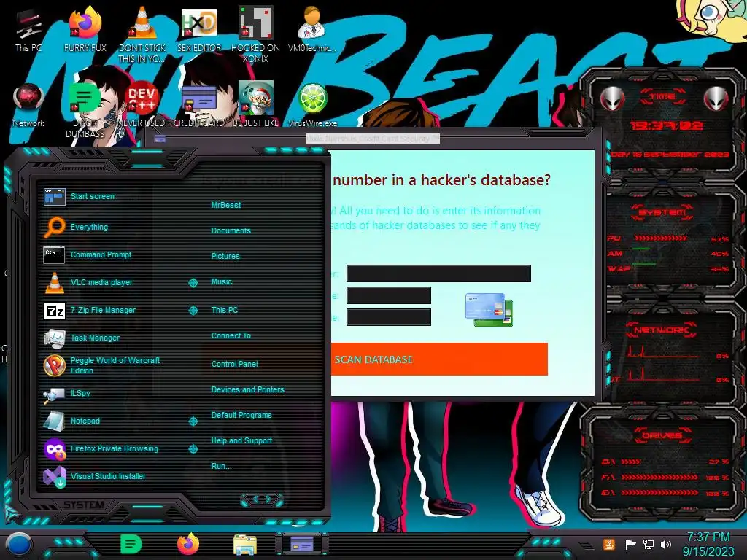Open SEX EDITOR HxD desktop icon

tap(199, 29)
